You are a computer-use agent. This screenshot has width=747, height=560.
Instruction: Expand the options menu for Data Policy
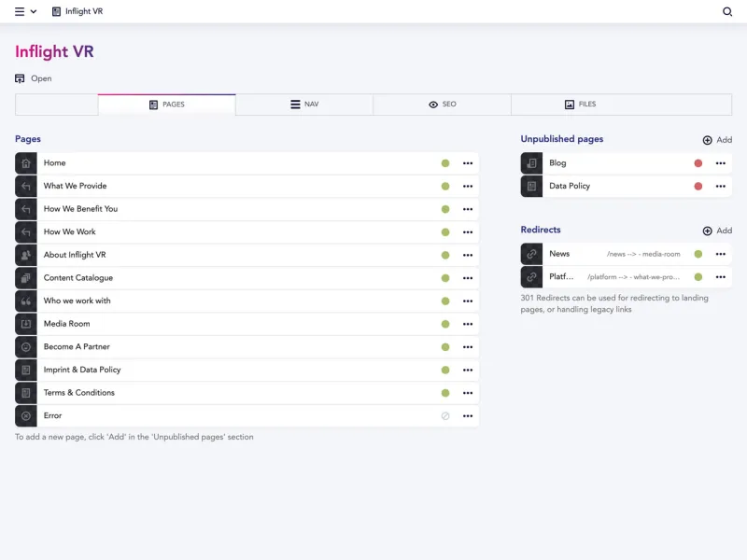pos(720,186)
